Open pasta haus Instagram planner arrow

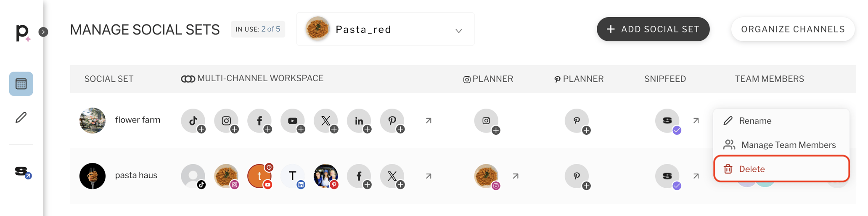click(516, 176)
